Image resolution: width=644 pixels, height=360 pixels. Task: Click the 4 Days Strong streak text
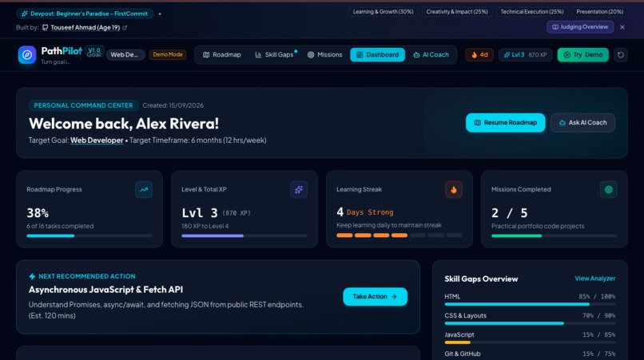pyautogui.click(x=364, y=212)
